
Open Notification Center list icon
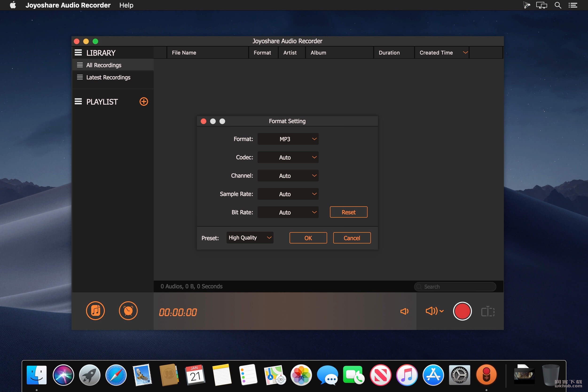(x=573, y=5)
